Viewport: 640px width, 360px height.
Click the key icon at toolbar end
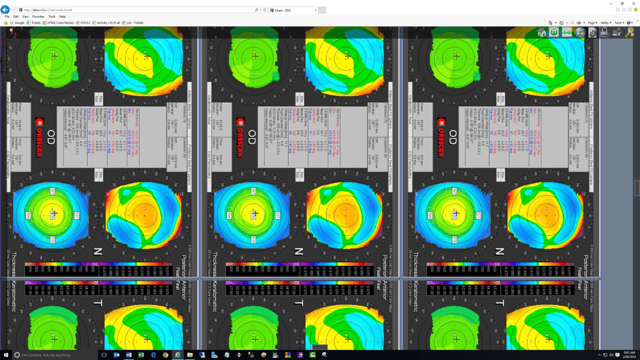(630, 32)
